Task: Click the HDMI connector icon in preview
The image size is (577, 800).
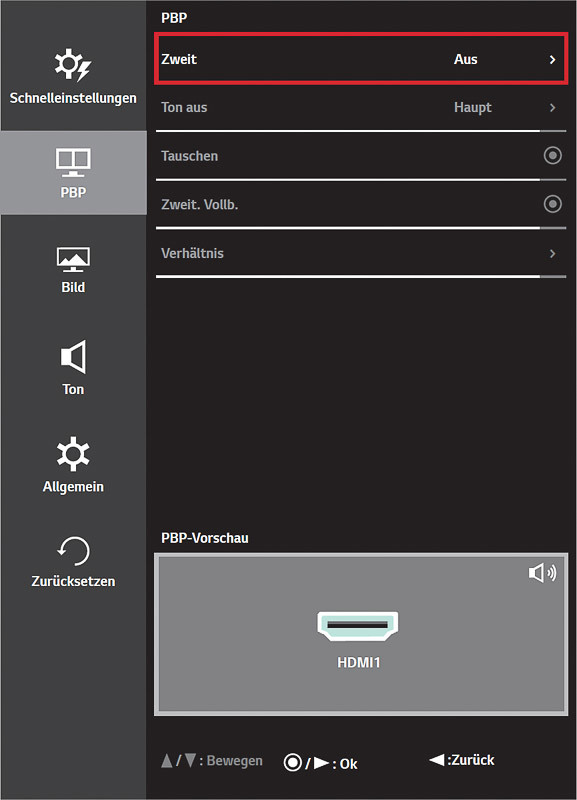Action: (358, 626)
